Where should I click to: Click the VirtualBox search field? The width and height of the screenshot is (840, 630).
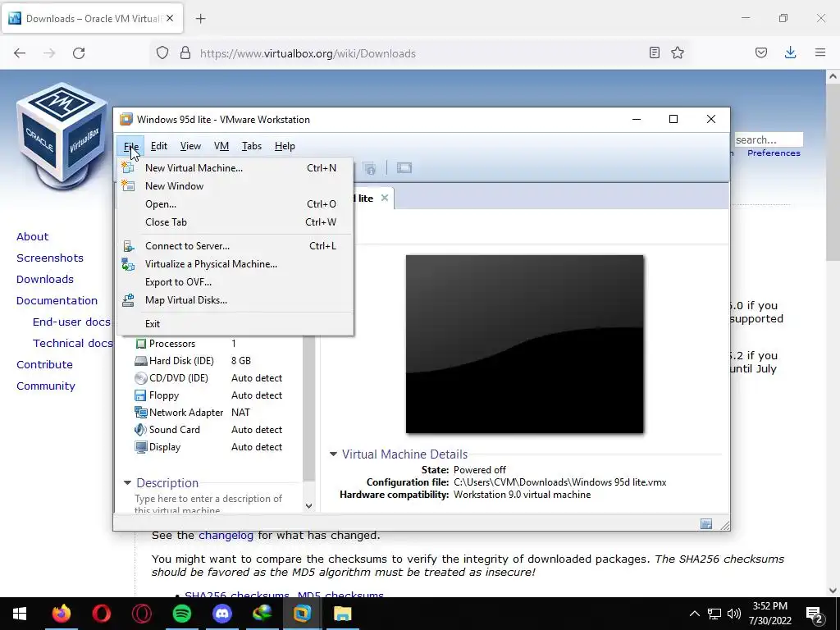pyautogui.click(x=768, y=139)
